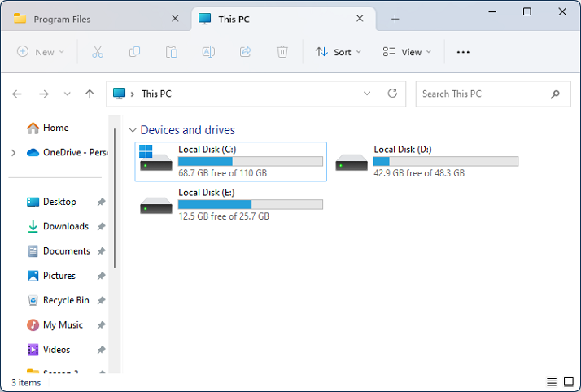Image resolution: width=581 pixels, height=392 pixels.
Task: Click the pin icon next to Documents
Action: tap(101, 251)
